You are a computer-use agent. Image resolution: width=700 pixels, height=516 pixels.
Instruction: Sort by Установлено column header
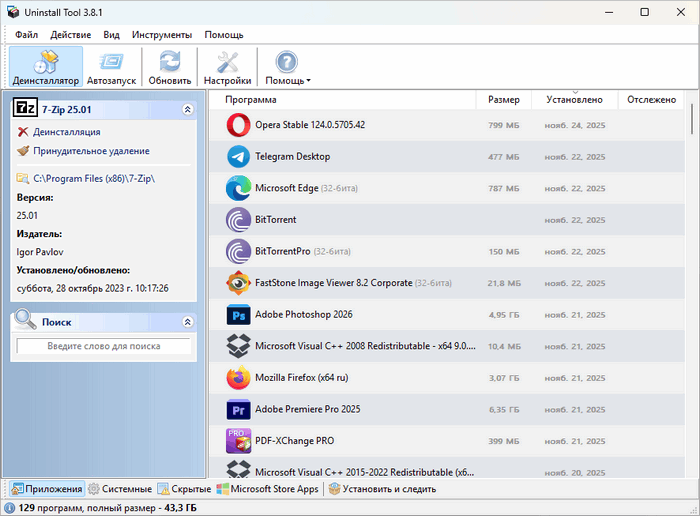574,100
